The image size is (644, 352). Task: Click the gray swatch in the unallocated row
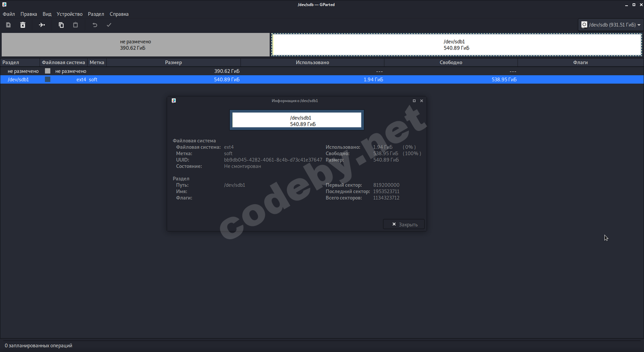47,71
